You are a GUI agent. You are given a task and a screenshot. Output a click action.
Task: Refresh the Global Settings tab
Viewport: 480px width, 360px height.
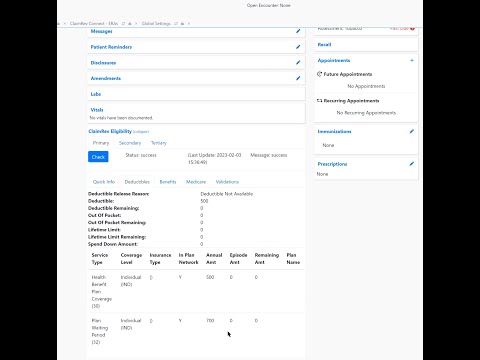176,24
